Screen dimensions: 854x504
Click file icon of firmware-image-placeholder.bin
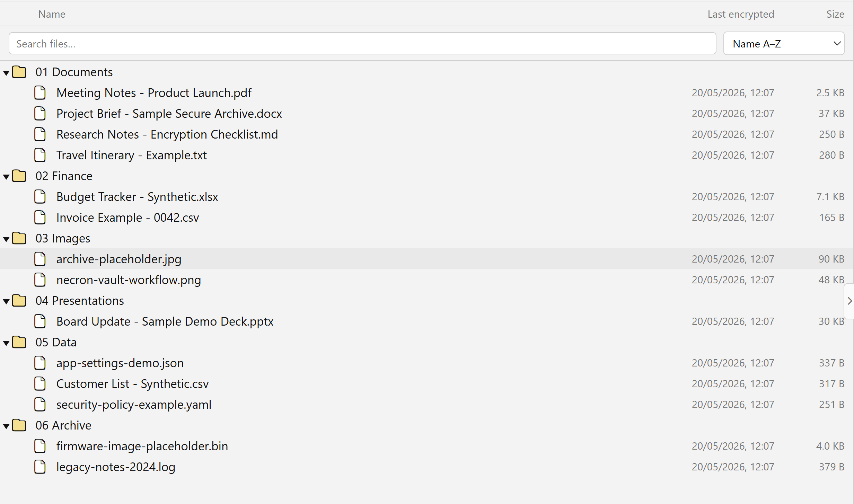coord(40,446)
